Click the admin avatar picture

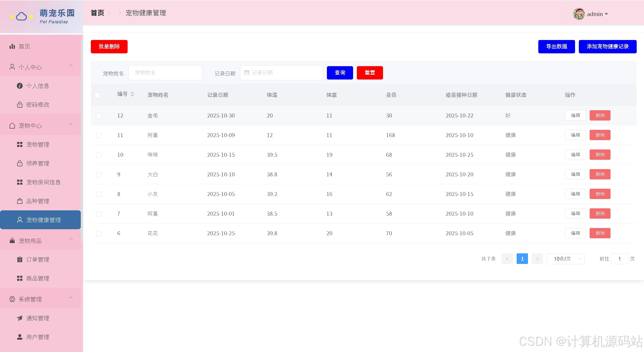coord(579,14)
